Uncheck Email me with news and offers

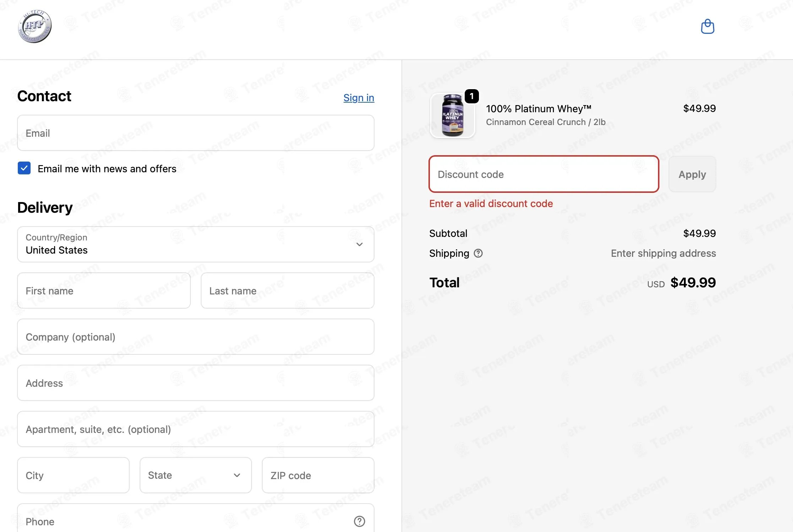click(x=24, y=168)
